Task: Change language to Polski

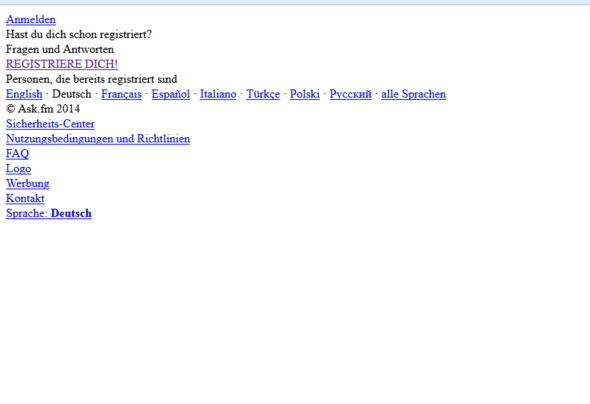Action: (x=305, y=94)
